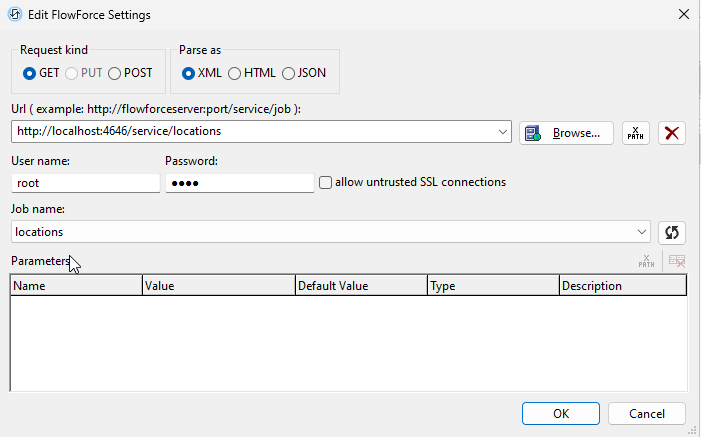Open the Job name dropdown
Image resolution: width=701 pixels, height=437 pixels.
[x=642, y=232]
